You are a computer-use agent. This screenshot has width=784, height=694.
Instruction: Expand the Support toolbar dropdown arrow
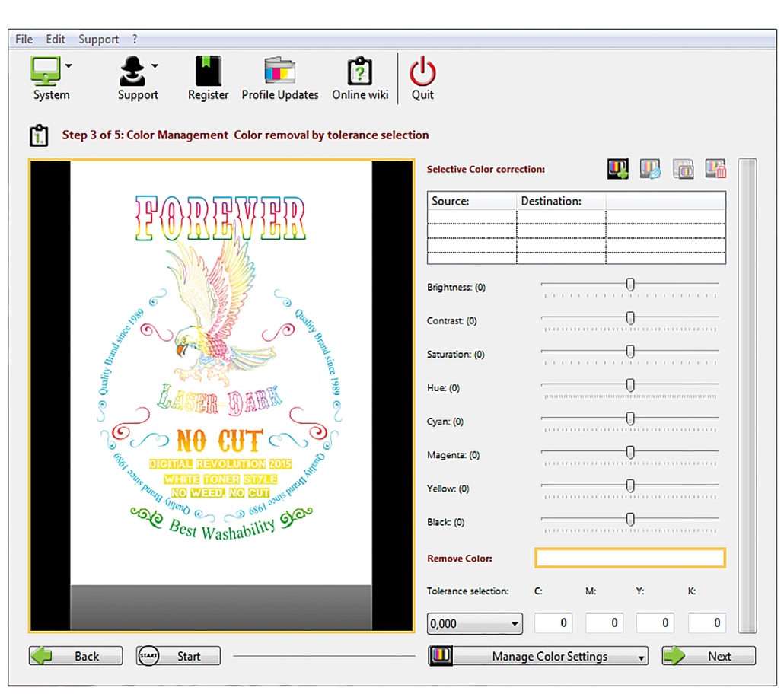click(155, 66)
